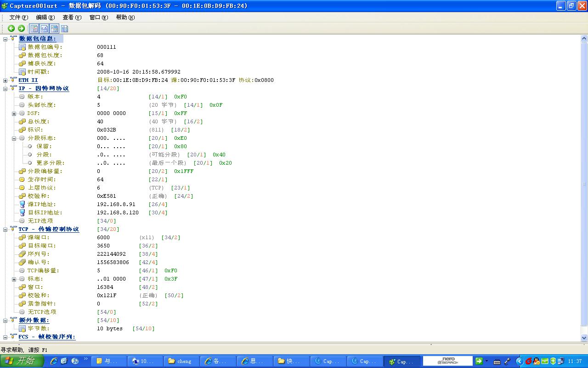Click the Nero Search button in taskbar
Image resolution: width=588 pixels, height=368 pixels.
[x=448, y=361]
